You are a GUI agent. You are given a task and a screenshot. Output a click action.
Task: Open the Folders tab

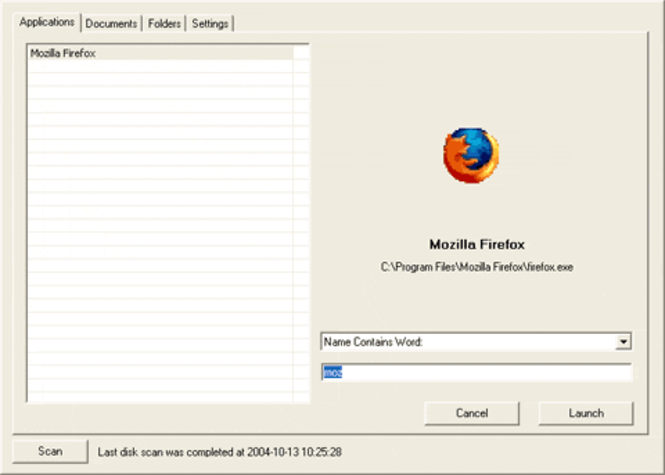(x=164, y=24)
